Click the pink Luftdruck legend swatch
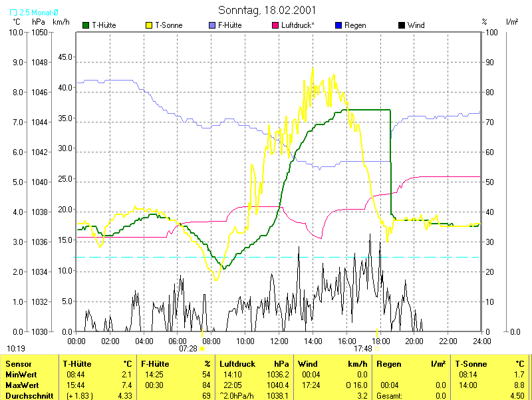The width and height of the screenshot is (532, 400). pyautogui.click(x=275, y=25)
